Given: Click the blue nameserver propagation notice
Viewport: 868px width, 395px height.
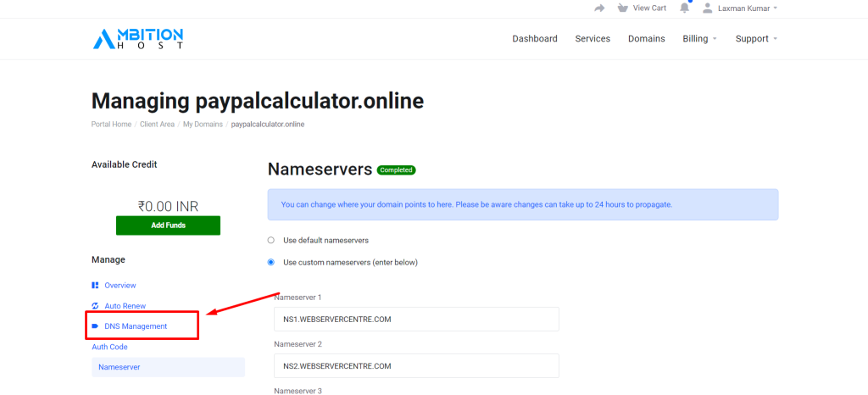Looking at the screenshot, I should (x=523, y=204).
